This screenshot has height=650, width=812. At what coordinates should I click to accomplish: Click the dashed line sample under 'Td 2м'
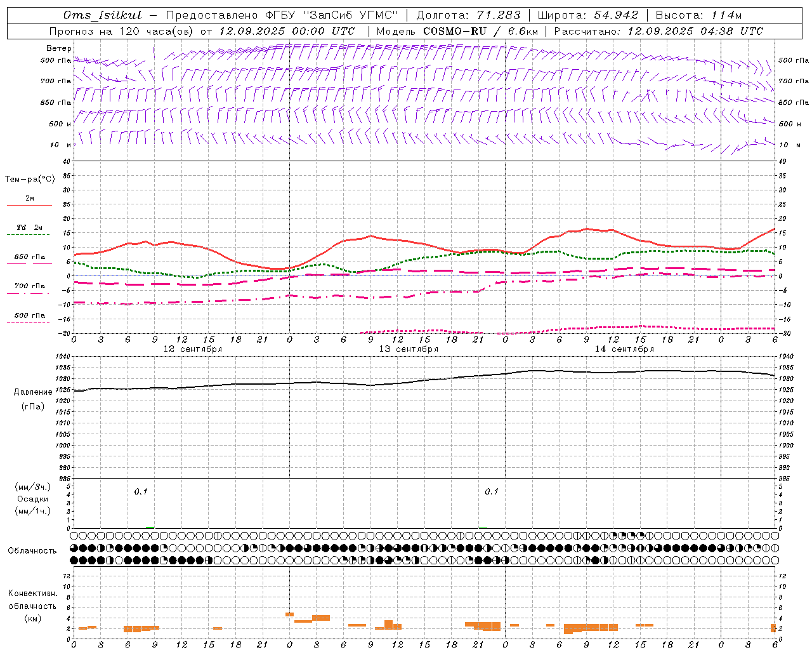(x=28, y=235)
